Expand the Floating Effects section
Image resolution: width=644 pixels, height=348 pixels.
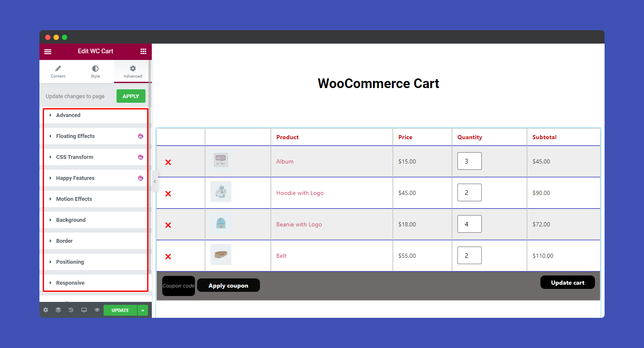click(95, 136)
